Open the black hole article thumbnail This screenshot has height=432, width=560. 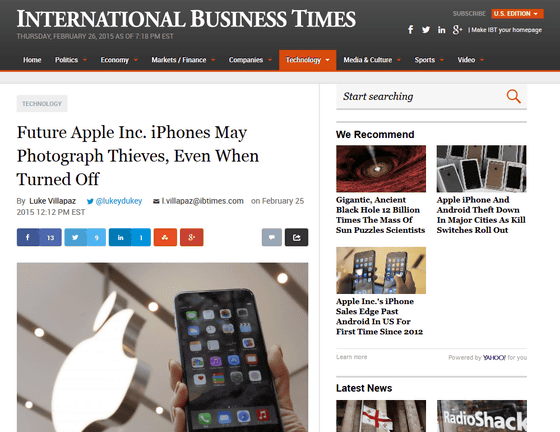pyautogui.click(x=381, y=169)
